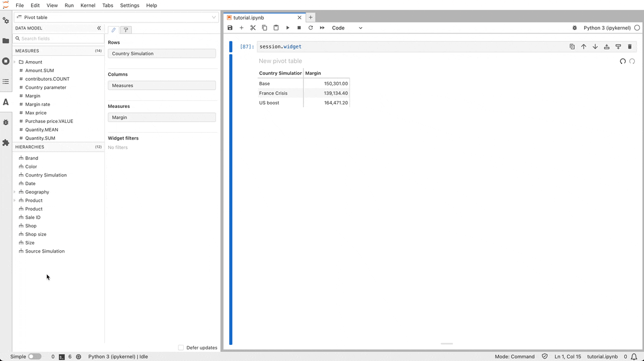Screen dimensions: 644x361
Task: Switch to the paint roller style tab
Action: tap(126, 30)
